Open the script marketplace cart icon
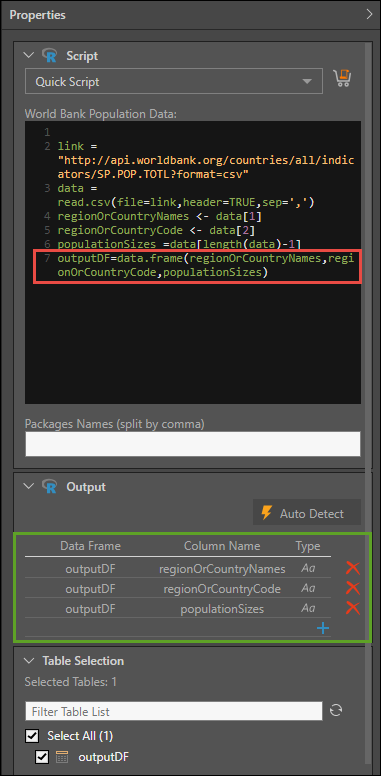The width and height of the screenshot is (381, 776). [342, 79]
